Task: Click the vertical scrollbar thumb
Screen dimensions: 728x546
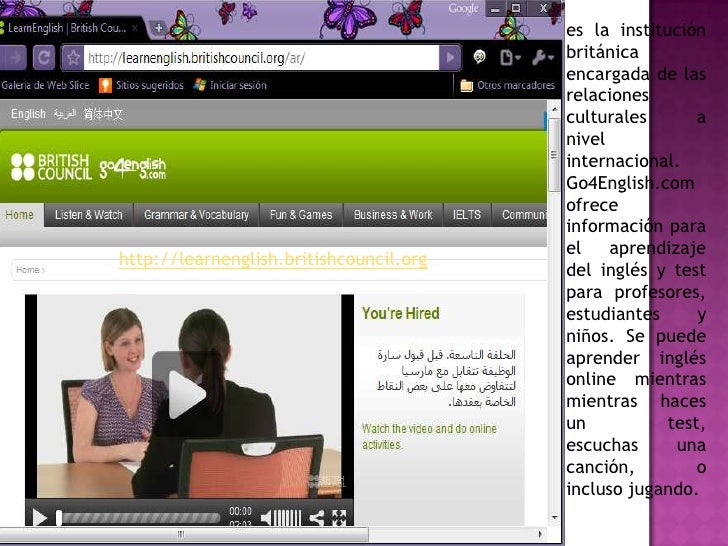Action: pyautogui.click(x=554, y=155)
